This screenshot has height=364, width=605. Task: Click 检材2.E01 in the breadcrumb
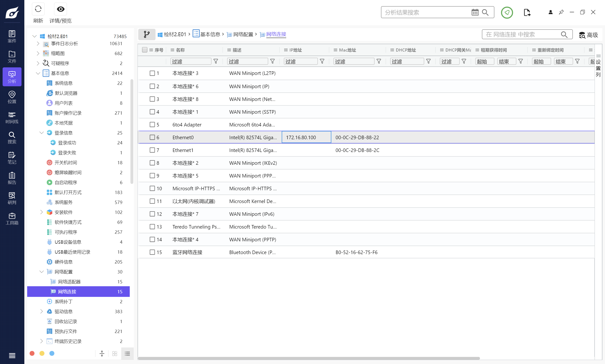click(x=175, y=34)
